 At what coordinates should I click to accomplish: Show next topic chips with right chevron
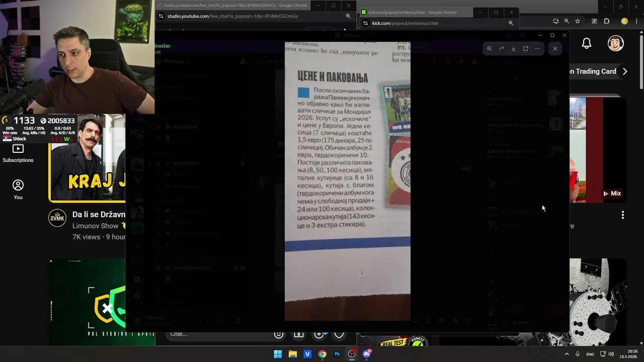point(625,71)
